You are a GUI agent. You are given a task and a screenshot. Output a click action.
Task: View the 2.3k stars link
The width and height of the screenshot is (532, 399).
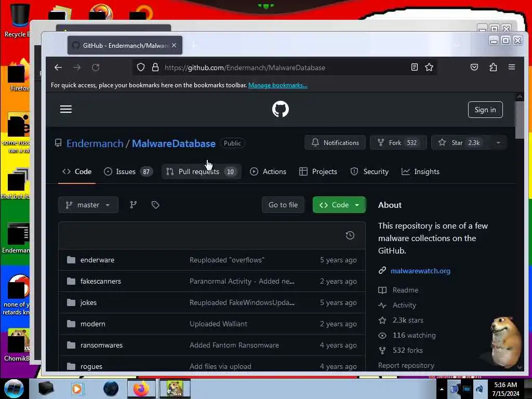click(x=408, y=320)
